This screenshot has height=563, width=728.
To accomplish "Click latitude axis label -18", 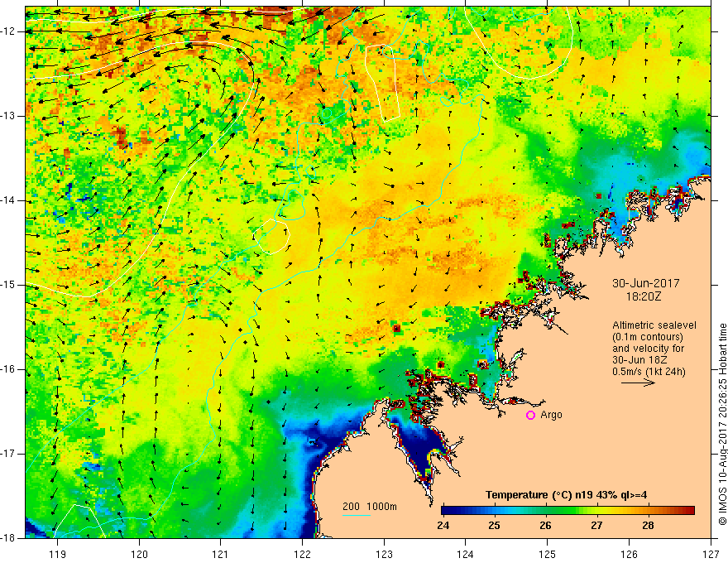I will coord(9,538).
